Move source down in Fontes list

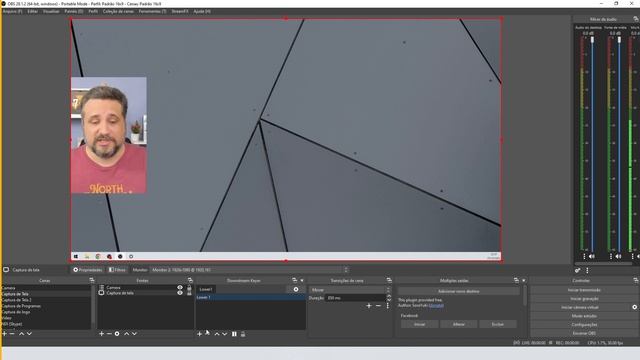pos(134,333)
